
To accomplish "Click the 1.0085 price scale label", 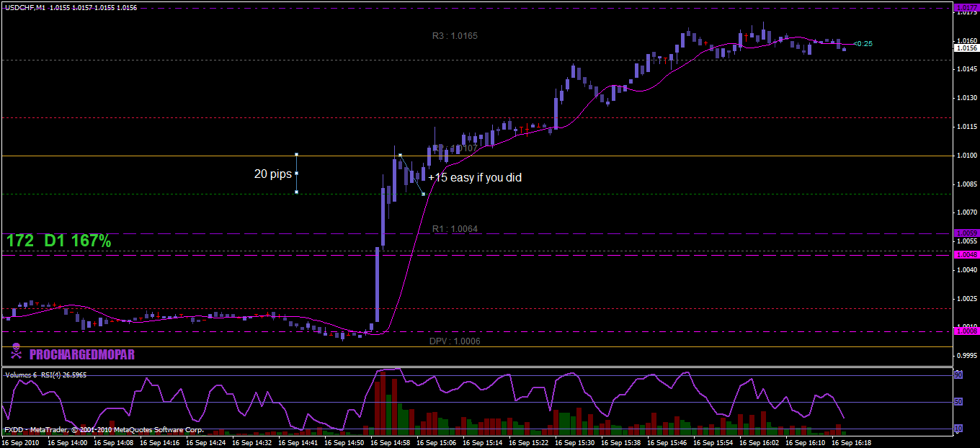I will coord(966,184).
